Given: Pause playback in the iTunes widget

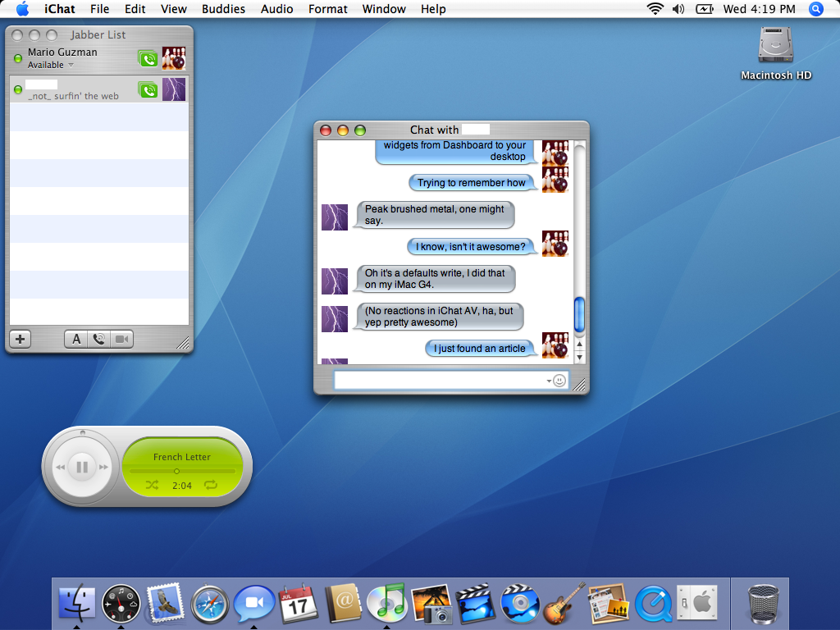Looking at the screenshot, I should (x=82, y=467).
